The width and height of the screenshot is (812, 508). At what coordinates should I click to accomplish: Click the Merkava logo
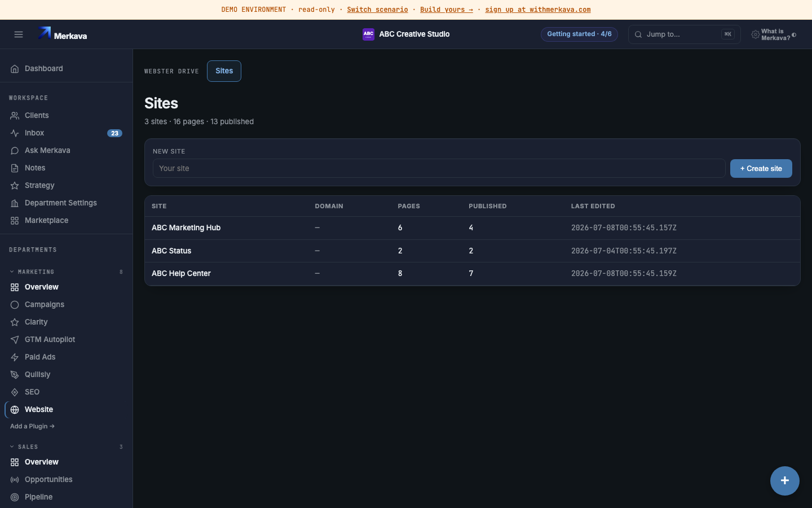click(63, 34)
